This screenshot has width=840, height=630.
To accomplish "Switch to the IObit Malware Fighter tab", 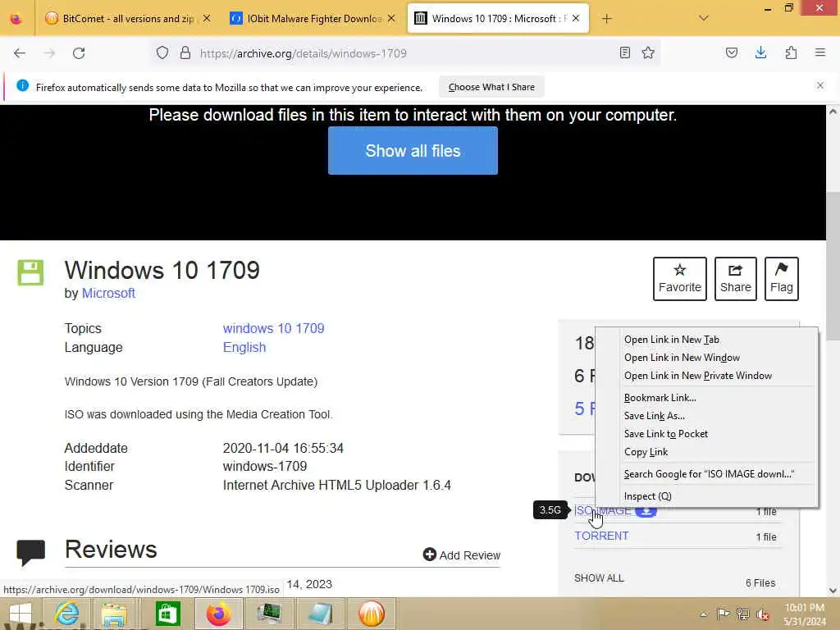I will [x=313, y=19].
